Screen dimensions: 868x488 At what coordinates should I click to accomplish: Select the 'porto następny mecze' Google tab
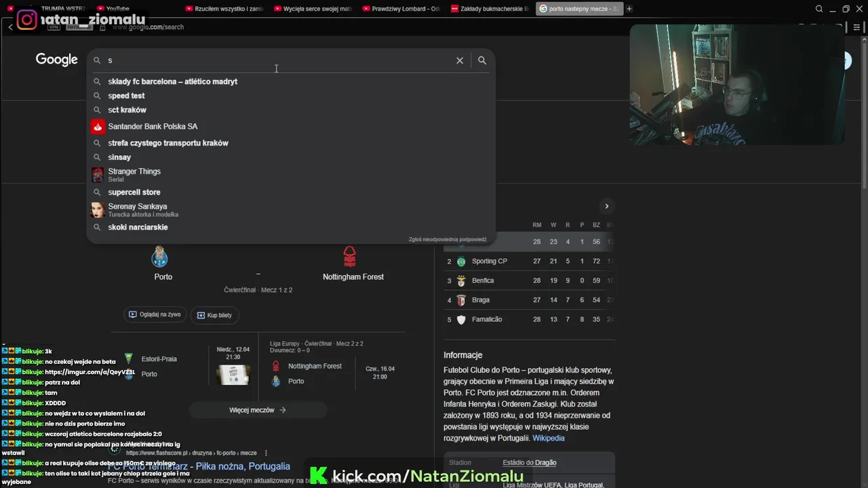[580, 9]
